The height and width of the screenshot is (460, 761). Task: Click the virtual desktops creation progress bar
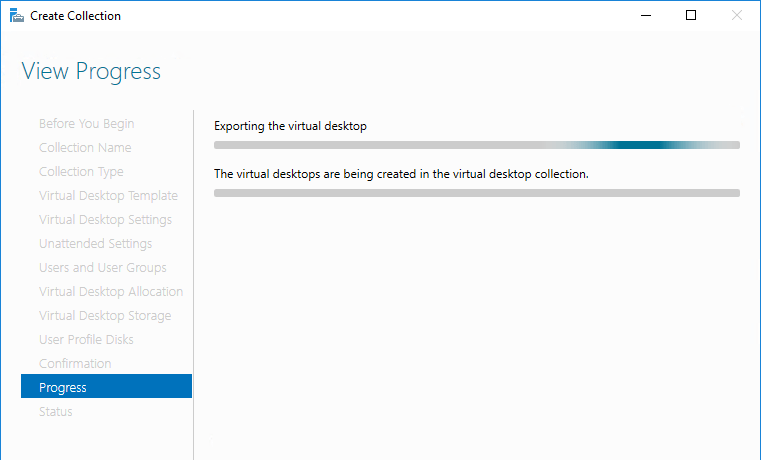click(x=477, y=193)
